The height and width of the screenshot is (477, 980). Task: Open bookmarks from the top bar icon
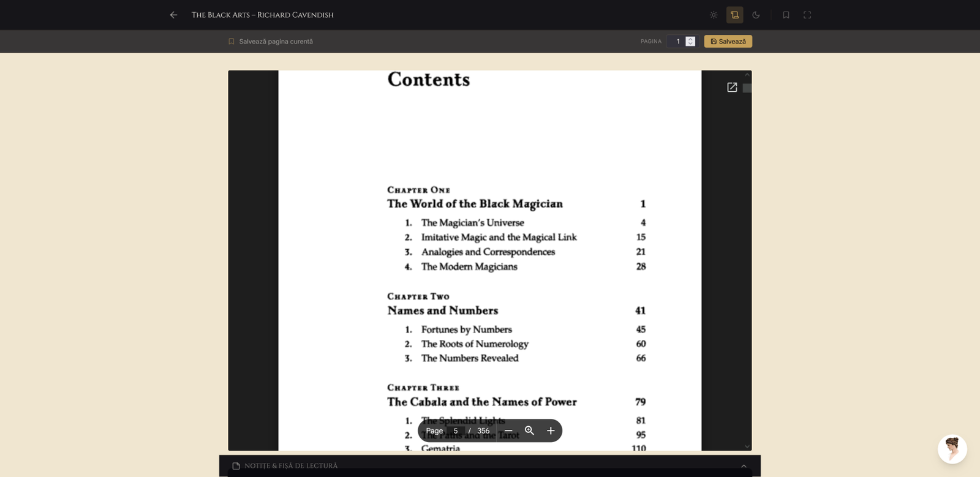[786, 15]
